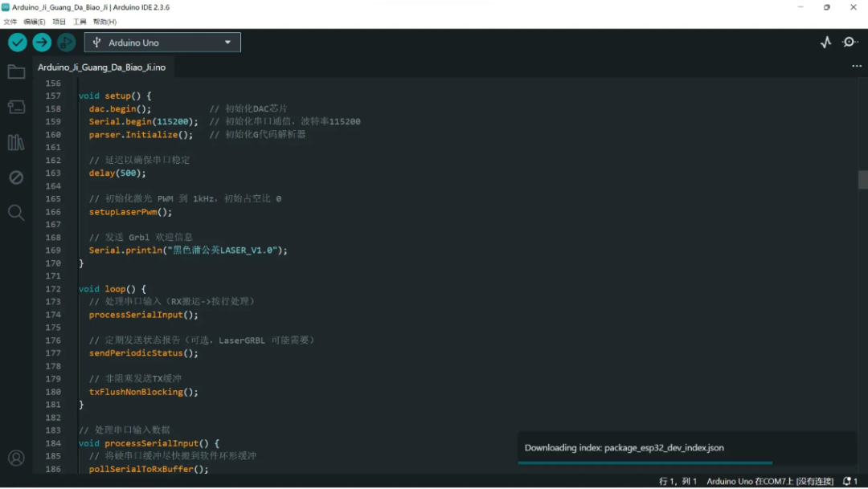The width and height of the screenshot is (868, 489).
Task: Open the Boards Manager in the sidebar
Action: pos(16,107)
